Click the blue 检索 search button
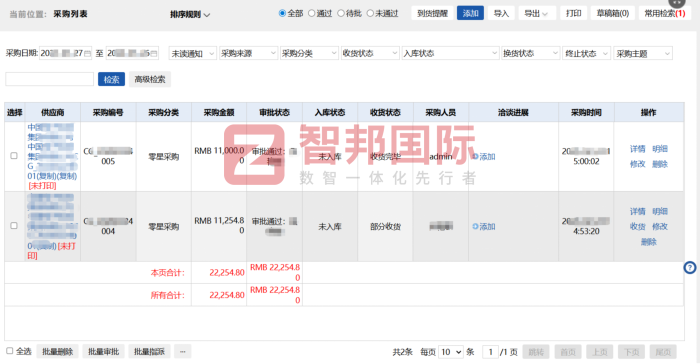 pyautogui.click(x=112, y=79)
